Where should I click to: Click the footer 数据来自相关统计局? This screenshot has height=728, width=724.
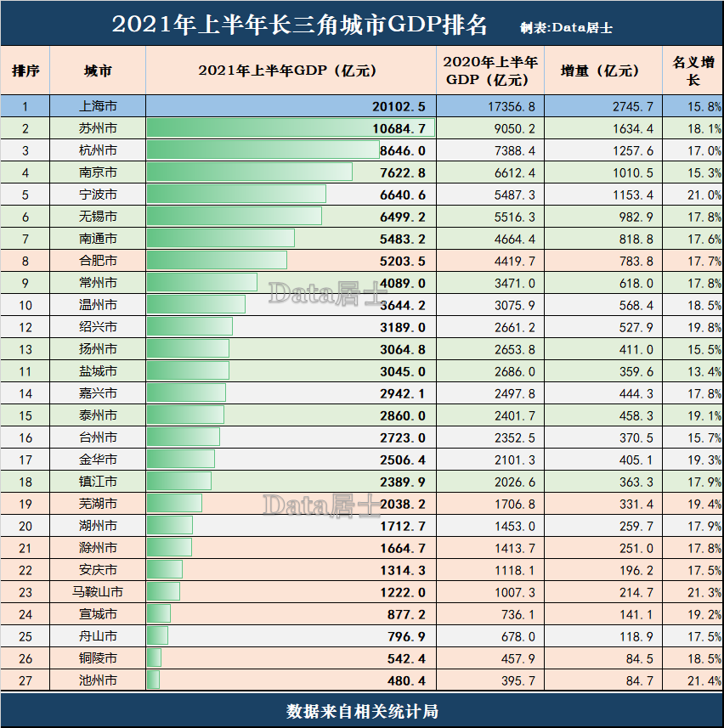362,711
